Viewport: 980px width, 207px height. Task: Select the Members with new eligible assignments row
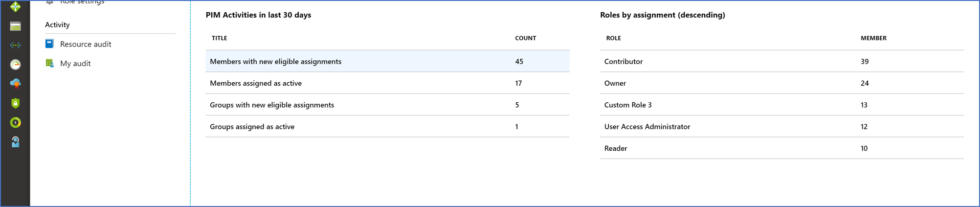click(275, 62)
